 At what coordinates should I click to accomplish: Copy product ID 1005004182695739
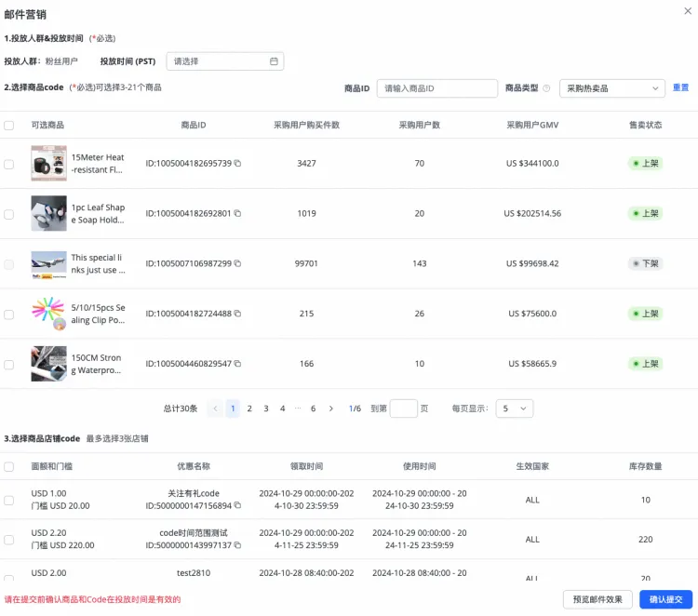pyautogui.click(x=237, y=164)
